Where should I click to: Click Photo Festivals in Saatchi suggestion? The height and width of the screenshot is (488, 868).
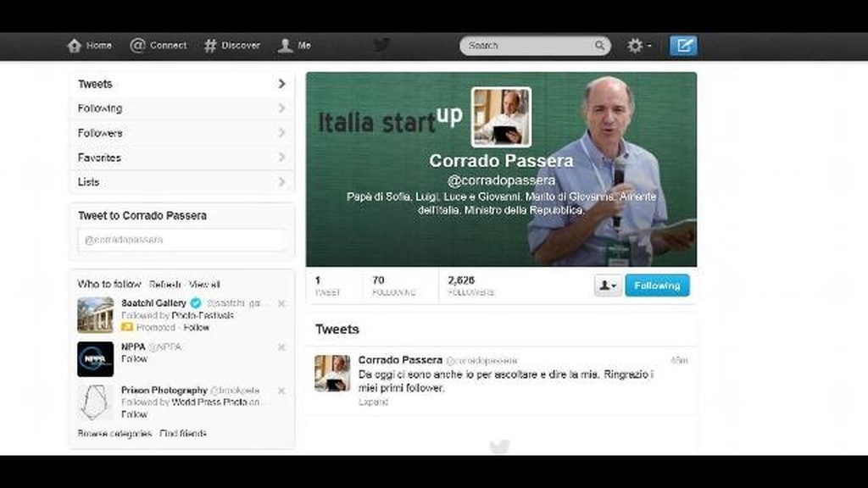[203, 315]
